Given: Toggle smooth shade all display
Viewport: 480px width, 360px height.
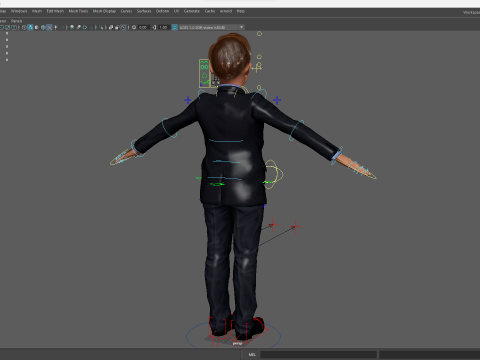Looking at the screenshot, I should click(x=30, y=27).
